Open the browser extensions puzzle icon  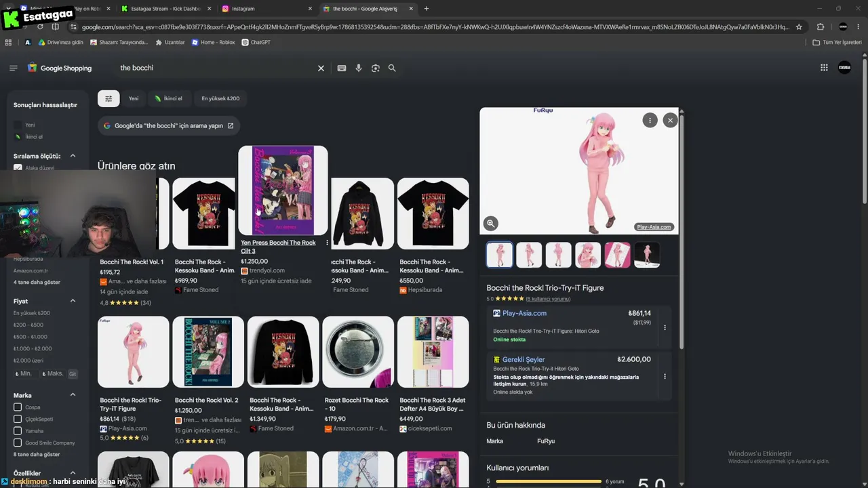pos(821,27)
